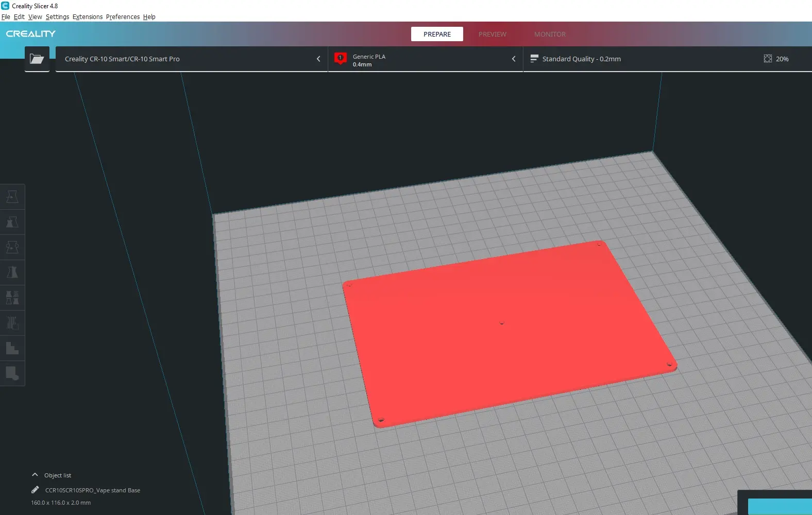Open the Per Model Settings tool
812x515 pixels.
tap(12, 298)
